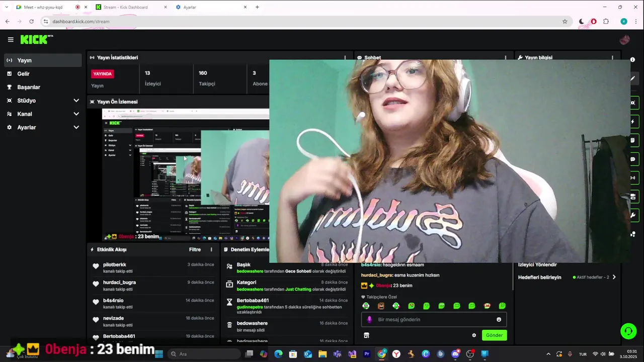Open the Filtre option in Etkinlik Akışı
Screen dimensions: 644x362
tap(195, 249)
